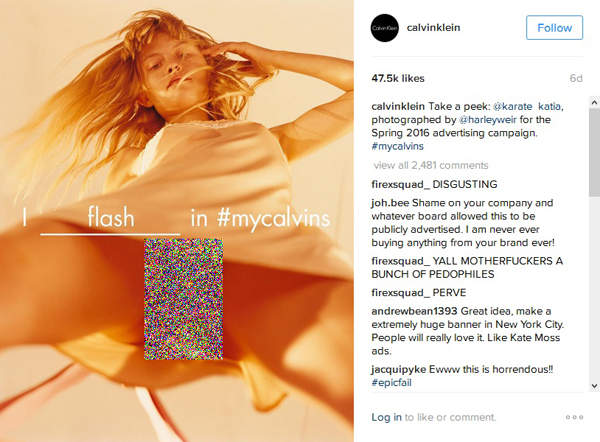
Task: Click calvinklein username in the caption
Action: pyautogui.click(x=398, y=106)
